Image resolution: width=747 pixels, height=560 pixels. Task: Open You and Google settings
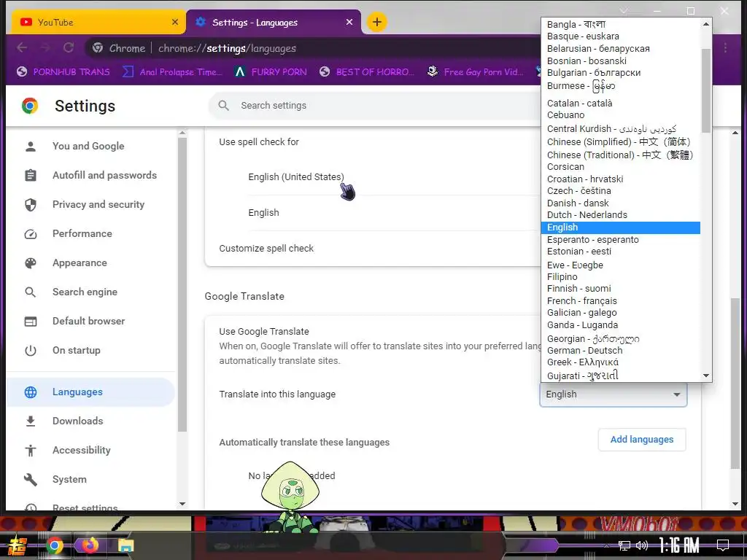[88, 146]
